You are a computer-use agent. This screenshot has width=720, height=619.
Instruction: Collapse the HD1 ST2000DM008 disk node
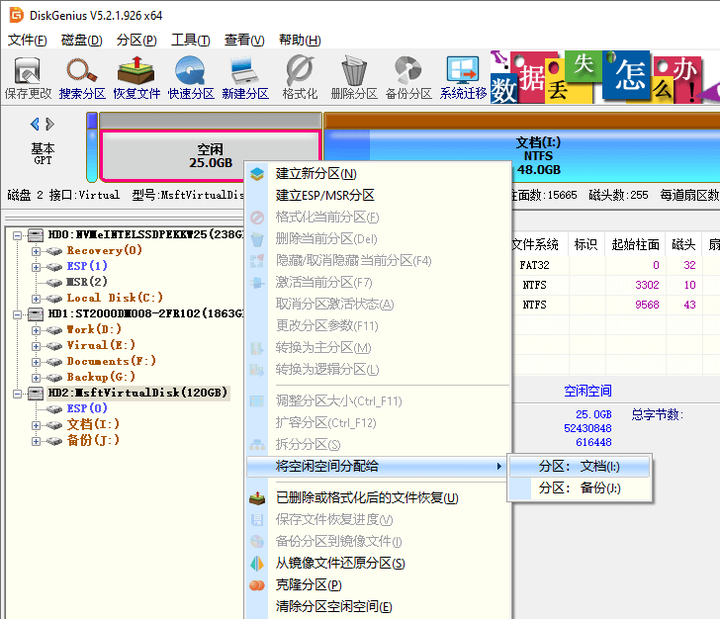(17, 315)
